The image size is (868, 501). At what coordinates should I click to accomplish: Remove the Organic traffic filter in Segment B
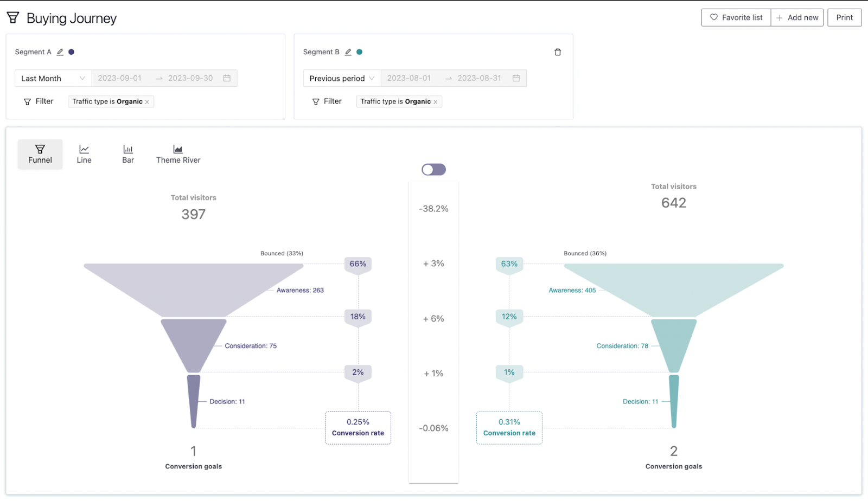pos(436,101)
